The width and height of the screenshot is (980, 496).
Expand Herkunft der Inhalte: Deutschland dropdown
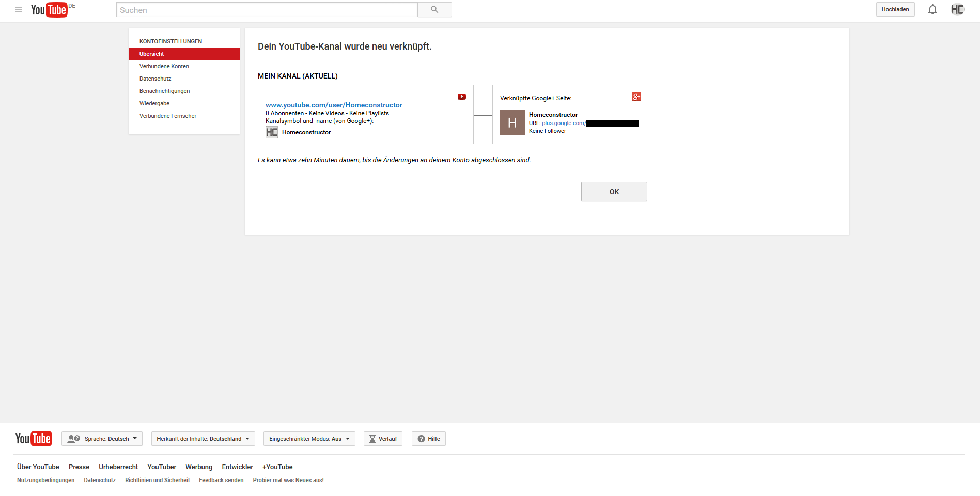pyautogui.click(x=203, y=439)
